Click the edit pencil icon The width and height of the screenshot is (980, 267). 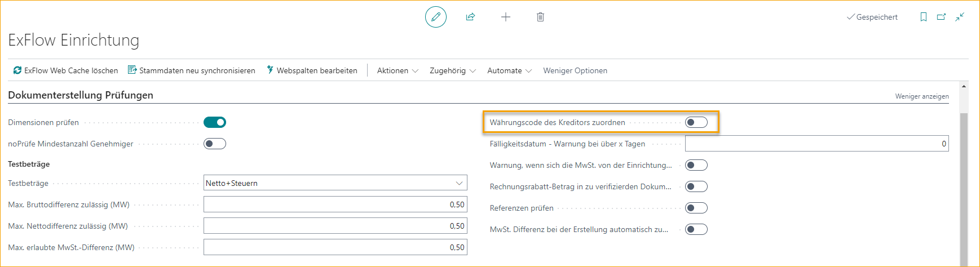point(436,17)
